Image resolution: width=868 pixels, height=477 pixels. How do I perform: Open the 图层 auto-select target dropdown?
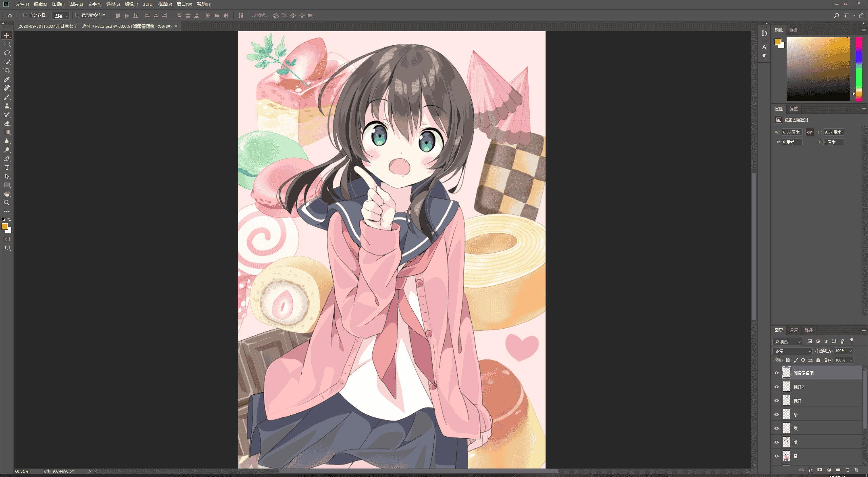[x=61, y=16]
